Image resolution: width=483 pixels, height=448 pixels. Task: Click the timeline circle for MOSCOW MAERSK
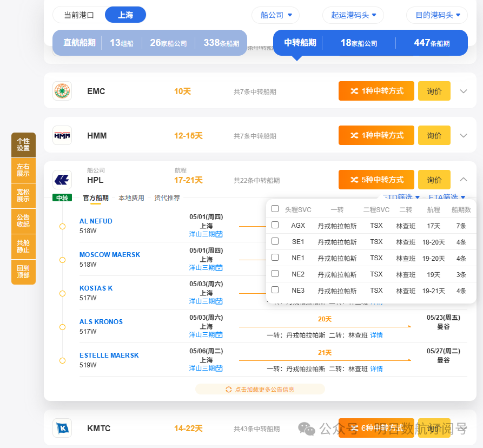click(63, 260)
